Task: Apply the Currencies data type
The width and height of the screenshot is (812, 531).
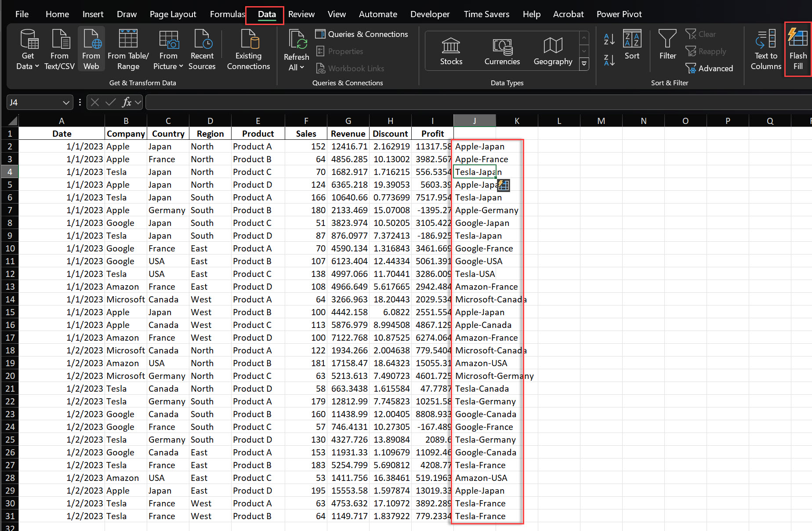Action: tap(502, 51)
